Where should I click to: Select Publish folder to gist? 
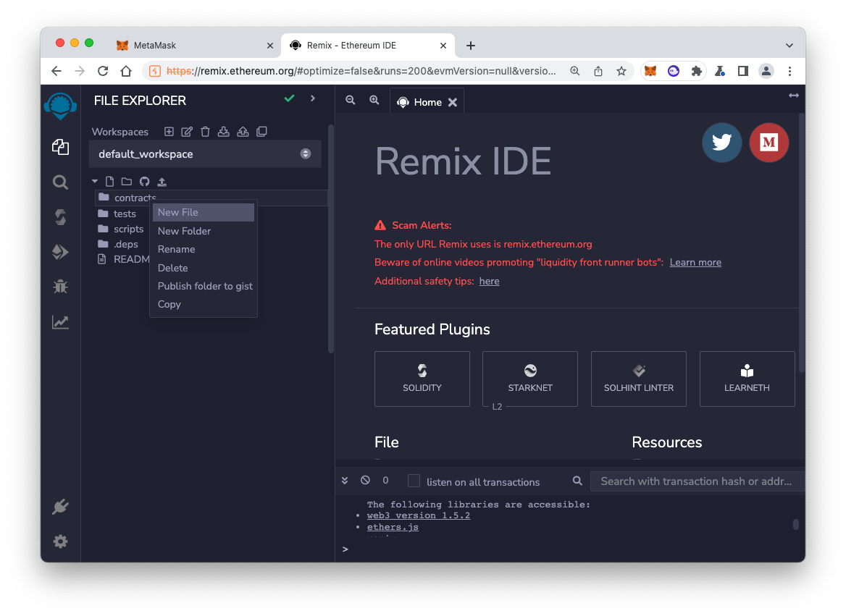205,286
